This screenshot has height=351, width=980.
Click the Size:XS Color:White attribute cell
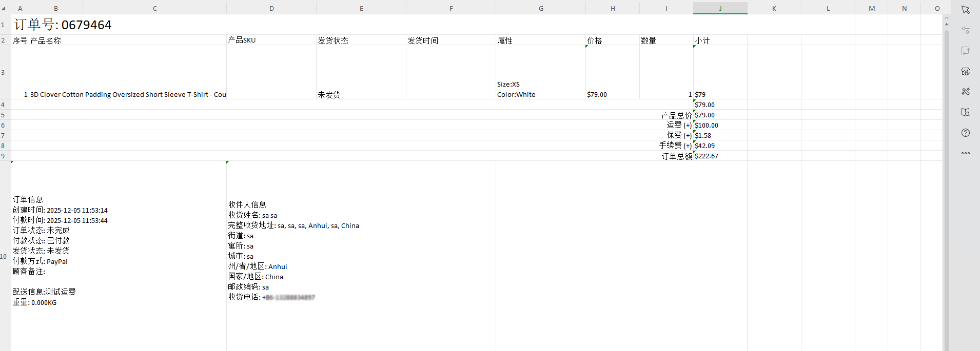point(540,90)
